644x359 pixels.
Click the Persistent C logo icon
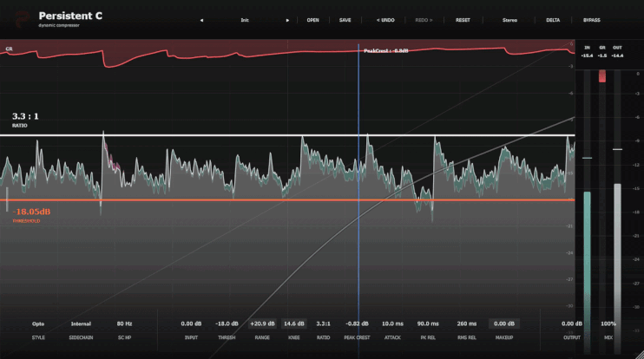pyautogui.click(x=23, y=19)
